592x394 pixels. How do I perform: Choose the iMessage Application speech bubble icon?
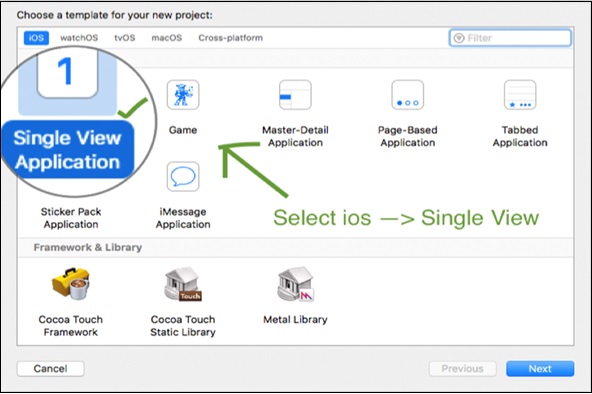(183, 177)
